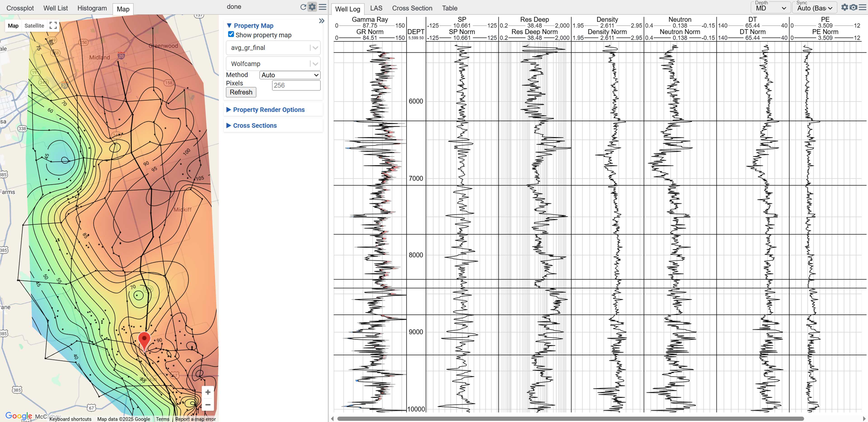Zoom in on the map with plus
This screenshot has height=422, width=868.
point(208,392)
